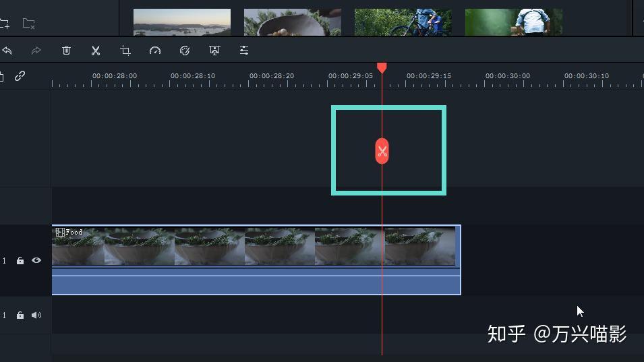This screenshot has width=644, height=362.
Task: Toggle the video track lock
Action: [x=20, y=260]
